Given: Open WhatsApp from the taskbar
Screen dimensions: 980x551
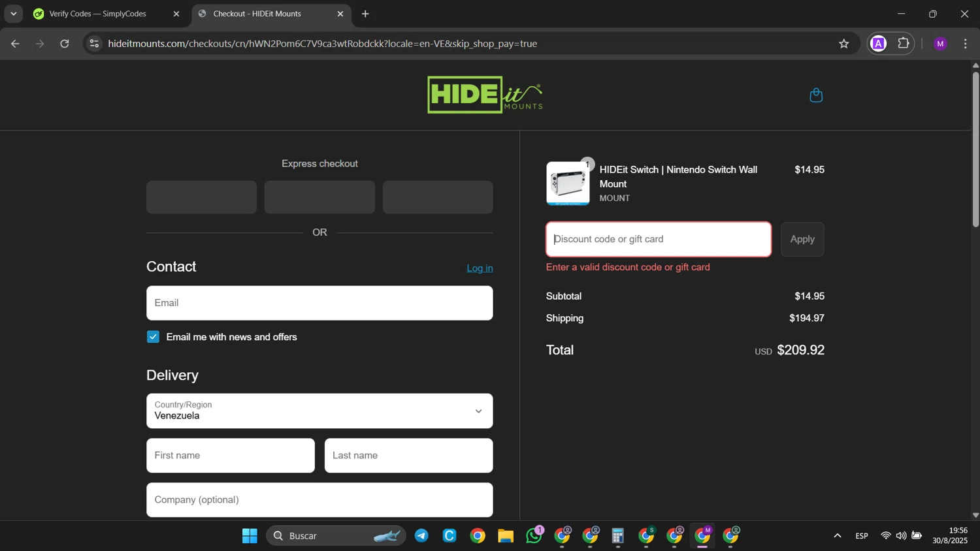Looking at the screenshot, I should click(534, 536).
